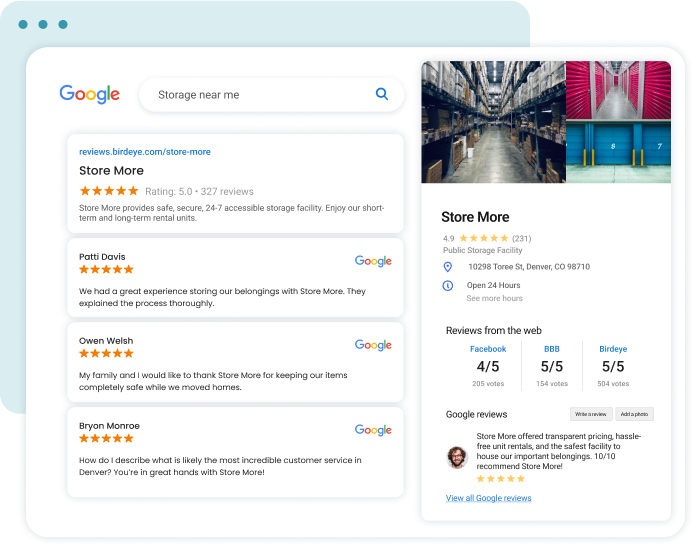
Task: Click View all Google reviews
Action: click(488, 498)
